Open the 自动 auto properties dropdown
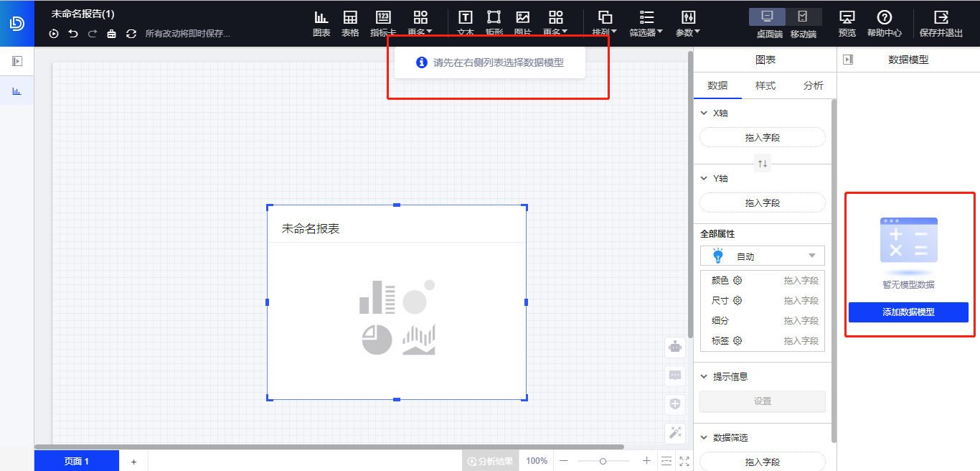This screenshot has height=471, width=980. pyautogui.click(x=762, y=256)
